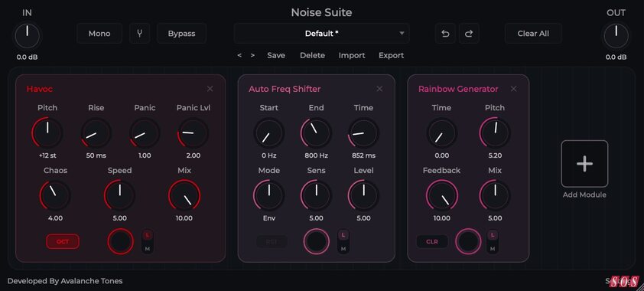Click the 852 ms Time value
The image size is (644, 291).
pyautogui.click(x=363, y=155)
